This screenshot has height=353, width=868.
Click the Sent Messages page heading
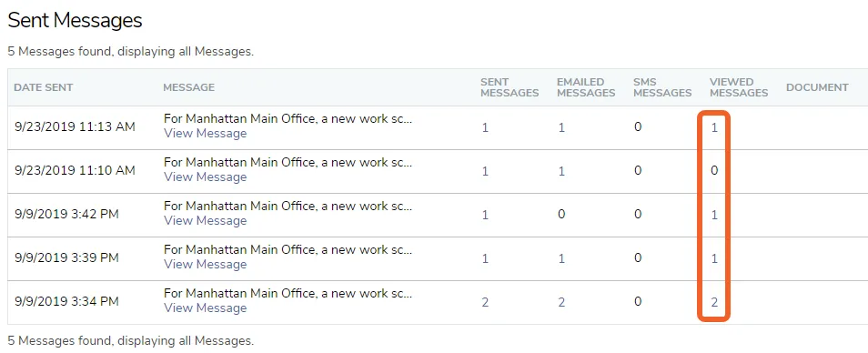pyautogui.click(x=75, y=21)
